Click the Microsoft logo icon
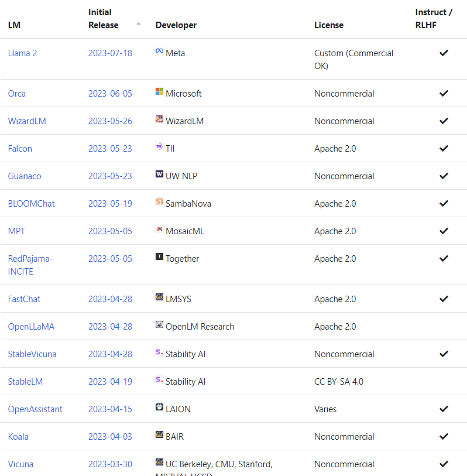The width and height of the screenshot is (467, 476). [x=159, y=92]
